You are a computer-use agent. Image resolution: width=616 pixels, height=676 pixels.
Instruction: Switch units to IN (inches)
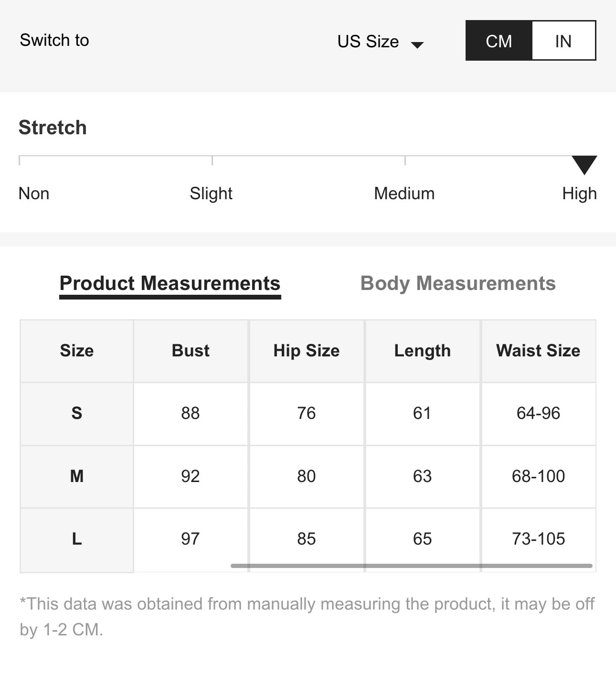pos(563,41)
